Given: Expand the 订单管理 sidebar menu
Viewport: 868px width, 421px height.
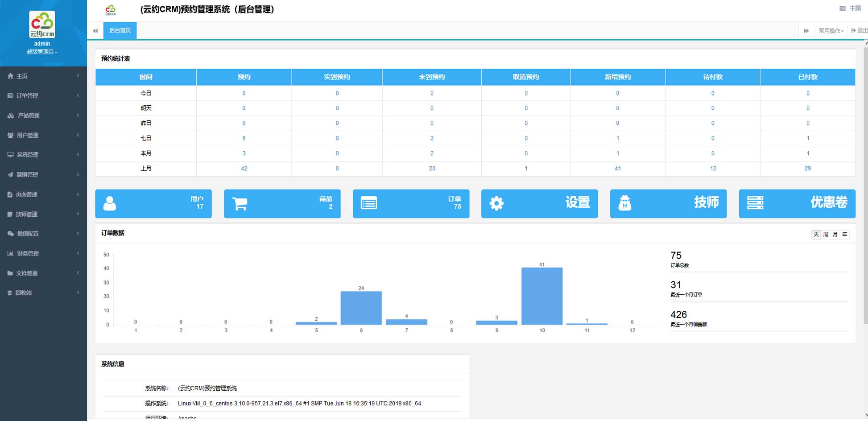Looking at the screenshot, I should tap(43, 95).
